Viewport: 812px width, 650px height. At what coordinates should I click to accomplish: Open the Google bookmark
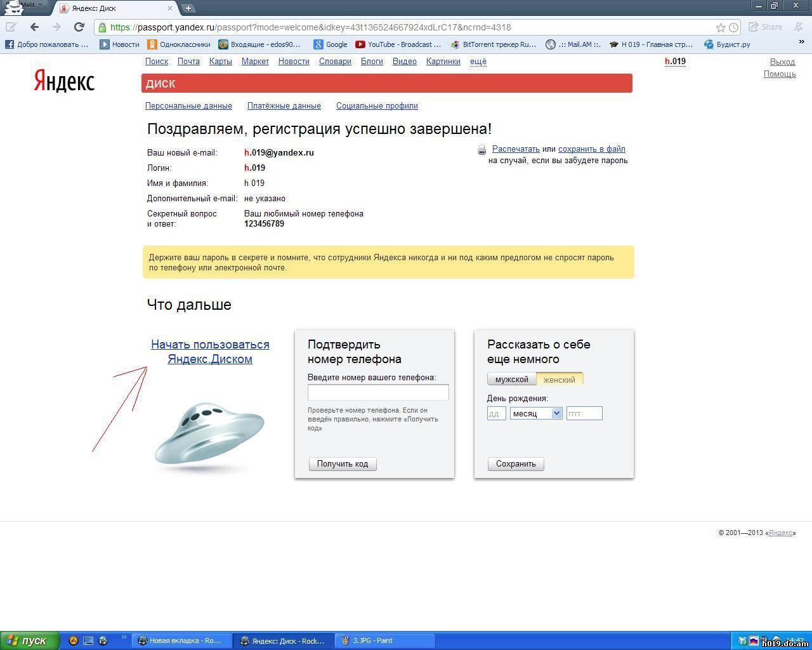point(331,44)
